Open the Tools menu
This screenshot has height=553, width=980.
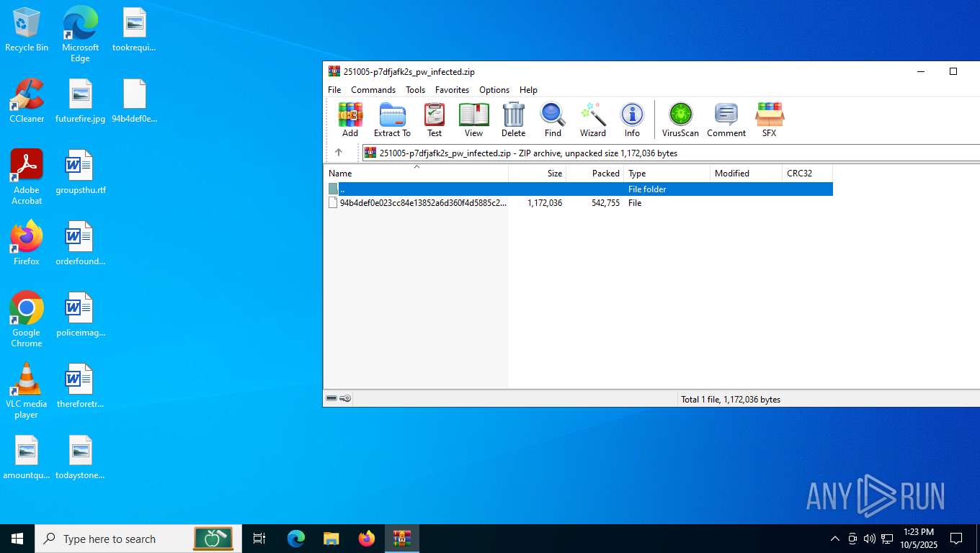click(415, 89)
